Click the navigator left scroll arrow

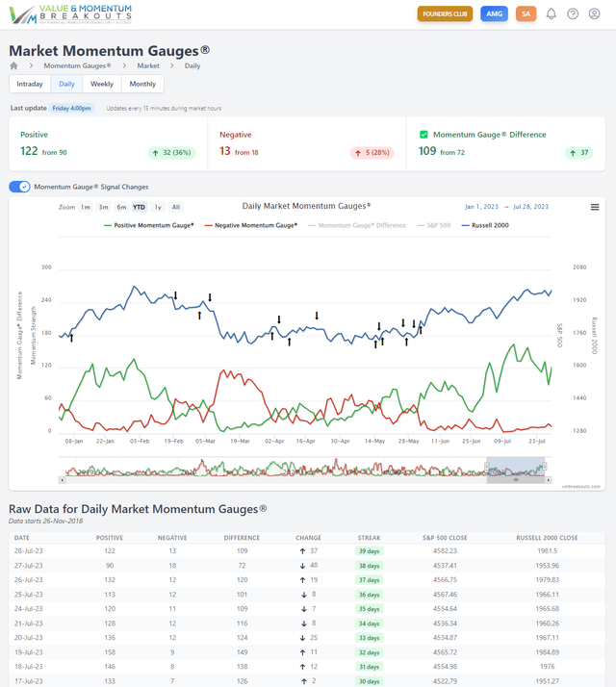pyautogui.click(x=62, y=480)
